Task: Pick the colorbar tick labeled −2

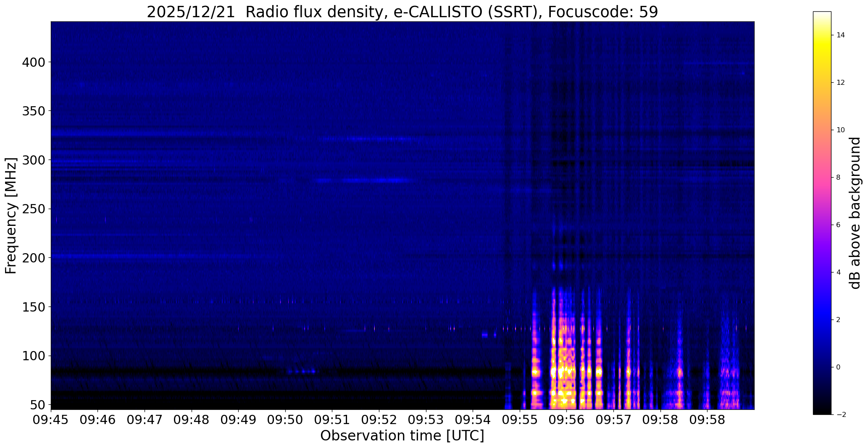Action: tap(841, 415)
